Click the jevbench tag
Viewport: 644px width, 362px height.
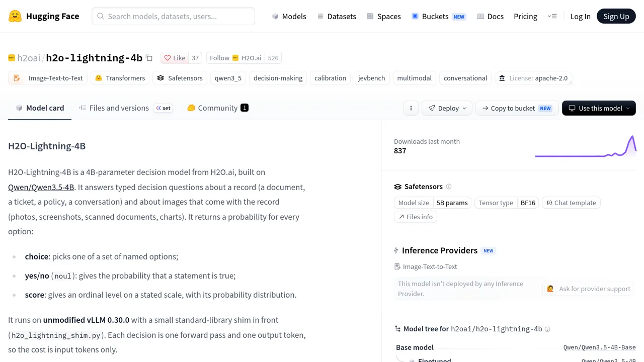[x=371, y=78]
